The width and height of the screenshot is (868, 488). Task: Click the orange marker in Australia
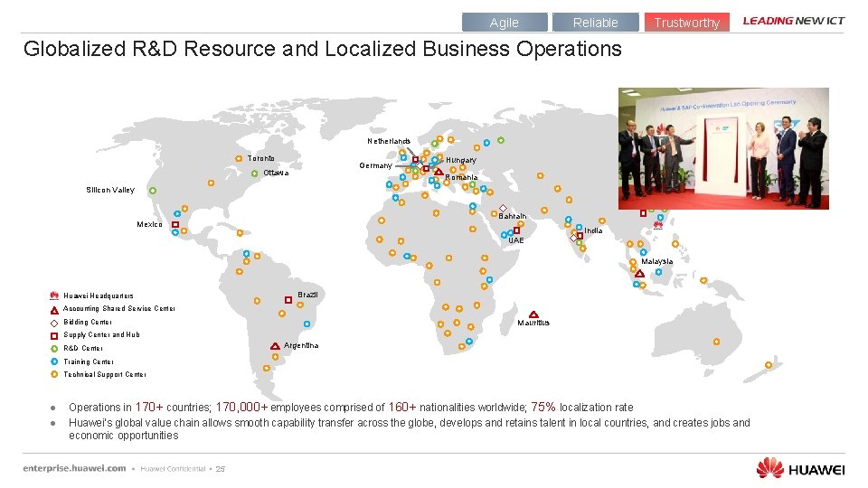coord(716,342)
